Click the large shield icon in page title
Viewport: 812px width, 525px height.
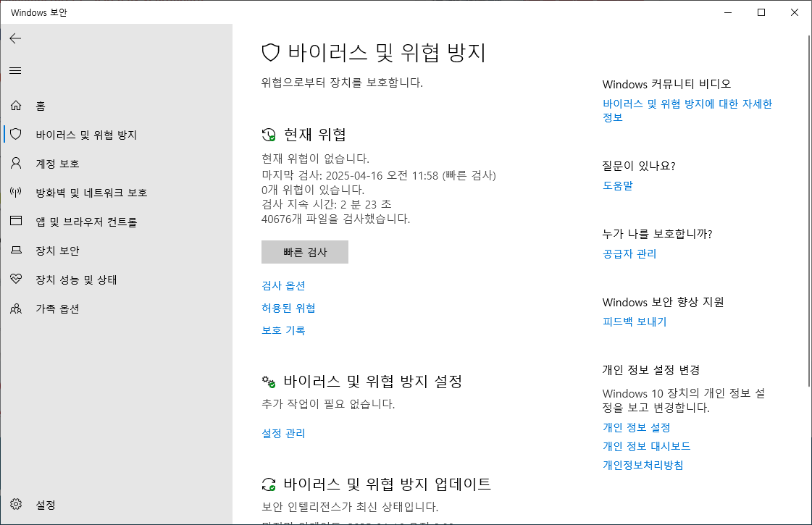click(271, 53)
